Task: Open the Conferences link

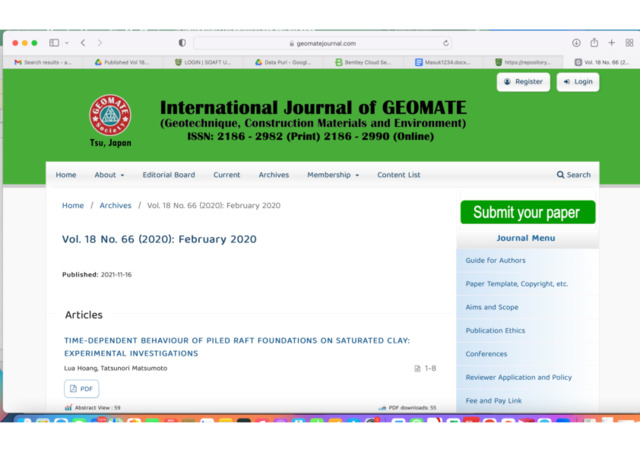Action: click(x=486, y=354)
